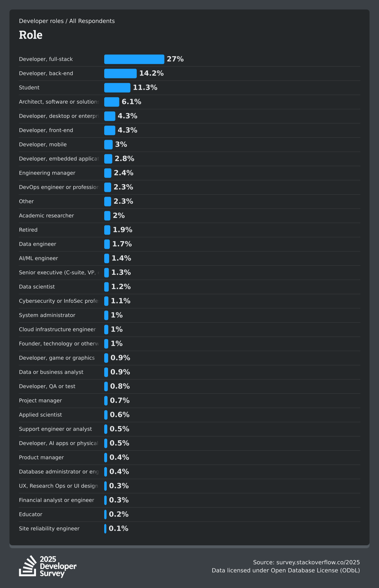Click the Stack Overflow logo icon

28,566
